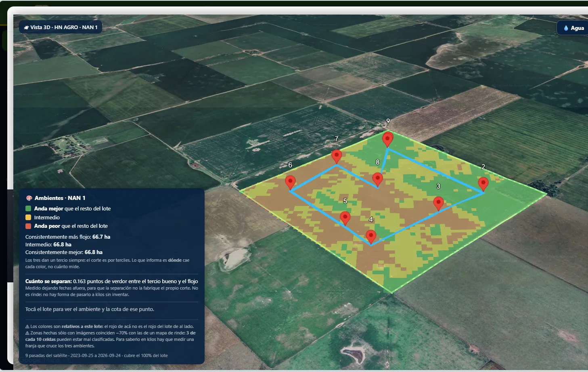588x372 pixels.
Task: Click 'Anda peor que el resto del lote'
Action: (71, 226)
